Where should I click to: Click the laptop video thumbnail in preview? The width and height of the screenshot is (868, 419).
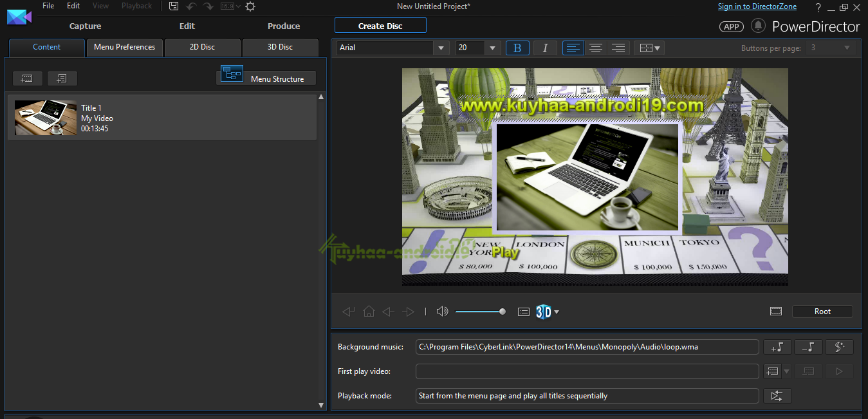(x=587, y=177)
